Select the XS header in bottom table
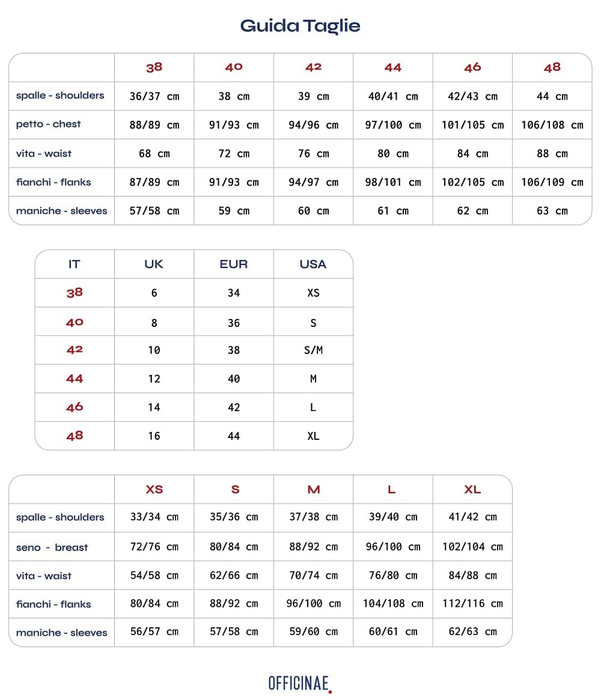 click(154, 489)
